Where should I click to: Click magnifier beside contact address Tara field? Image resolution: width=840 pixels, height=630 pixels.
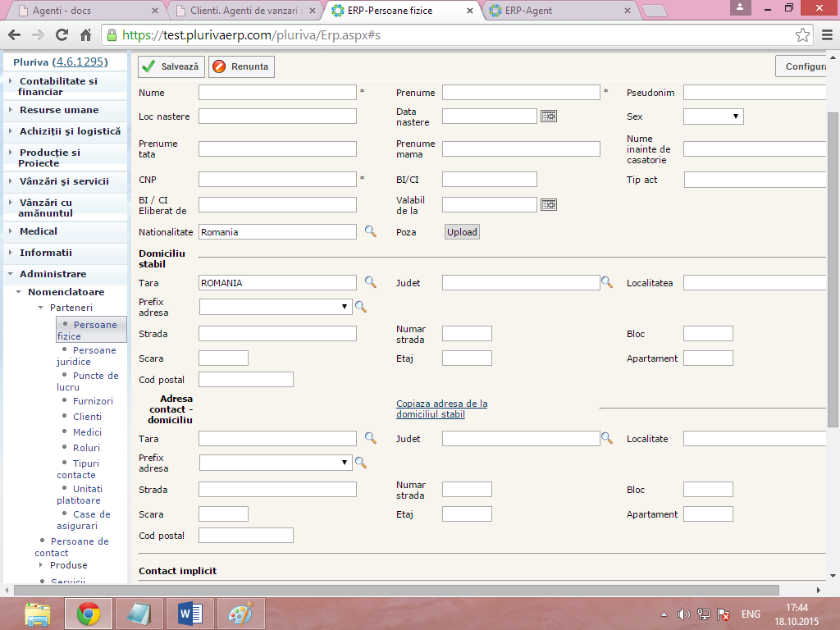(370, 438)
